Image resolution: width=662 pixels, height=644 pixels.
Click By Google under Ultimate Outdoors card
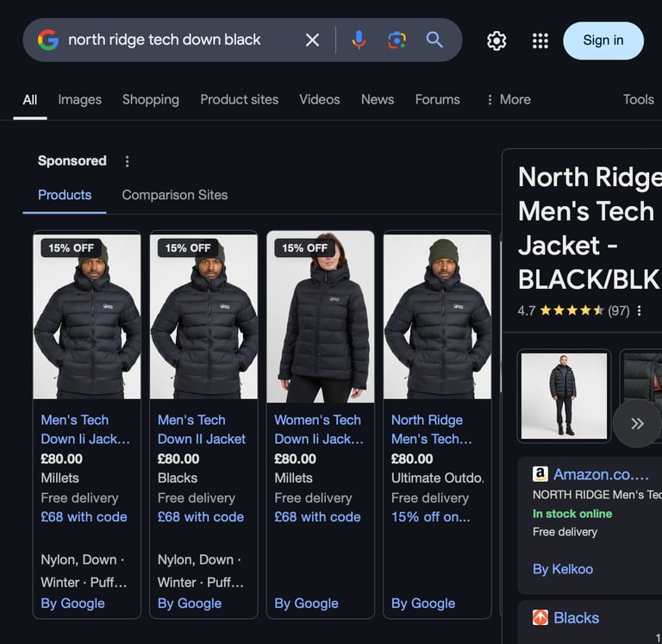[423, 603]
